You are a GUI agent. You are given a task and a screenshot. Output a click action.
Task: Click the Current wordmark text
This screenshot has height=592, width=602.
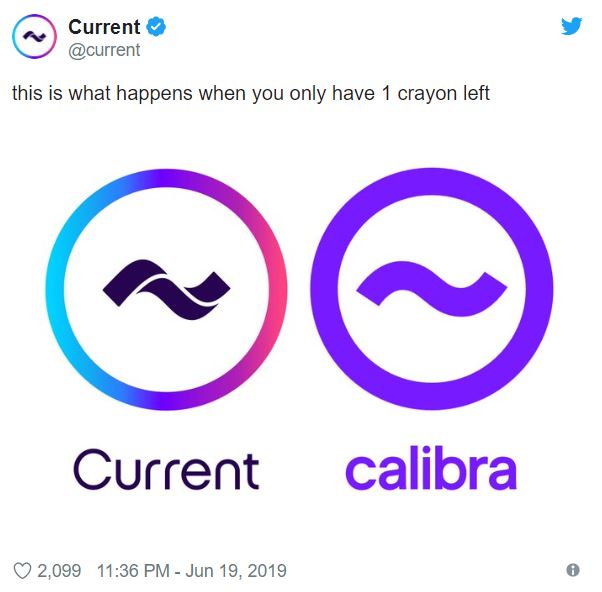[166, 469]
